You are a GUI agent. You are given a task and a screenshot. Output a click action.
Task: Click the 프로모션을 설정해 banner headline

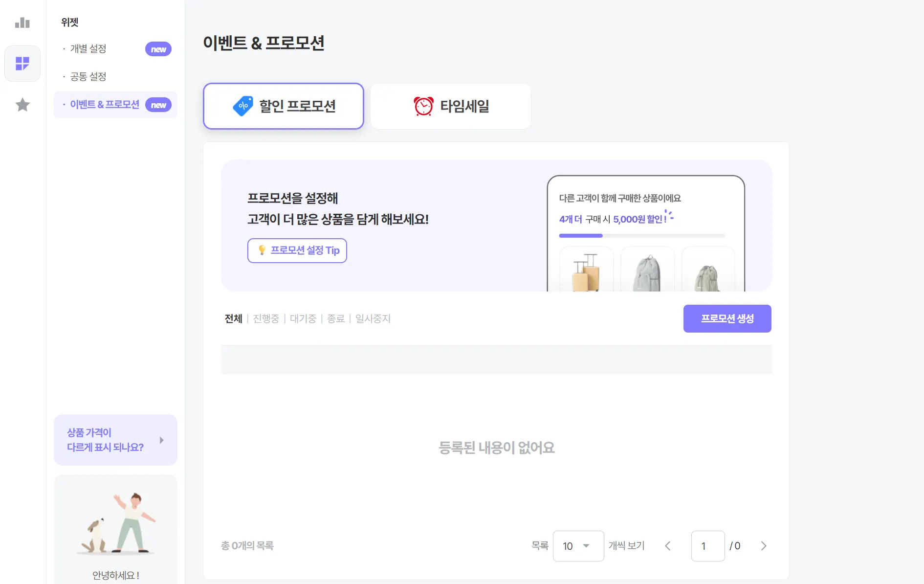pyautogui.click(x=293, y=198)
